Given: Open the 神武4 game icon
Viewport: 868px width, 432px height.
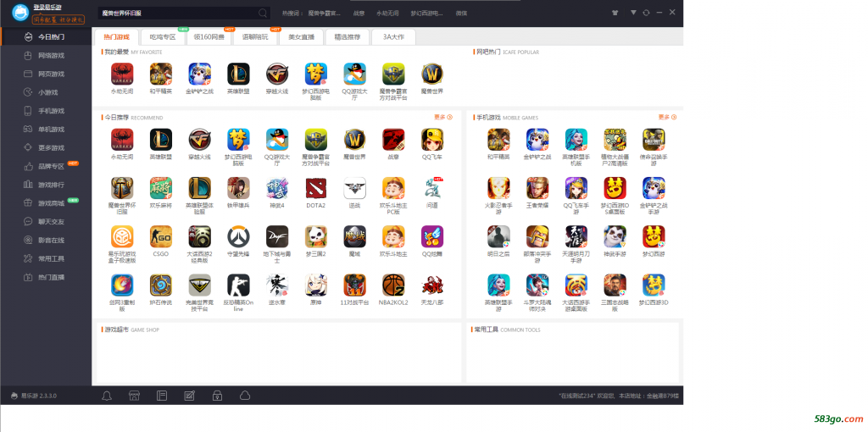Looking at the screenshot, I should tap(277, 188).
